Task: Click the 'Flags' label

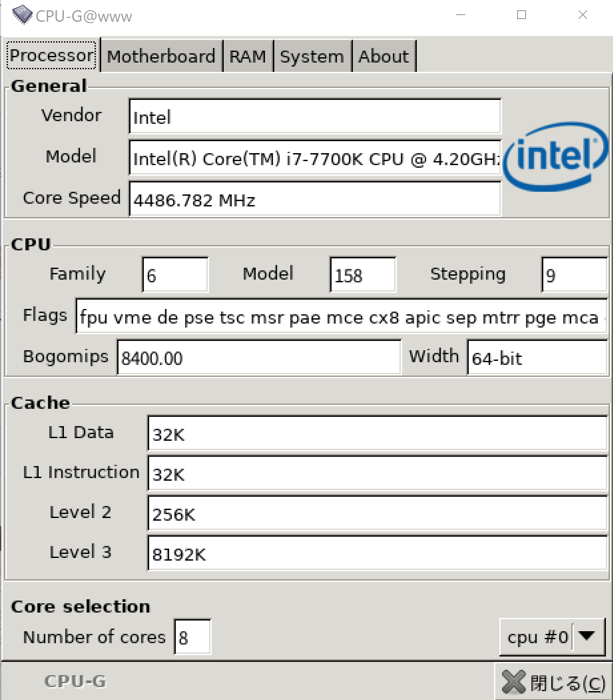Action: click(45, 315)
